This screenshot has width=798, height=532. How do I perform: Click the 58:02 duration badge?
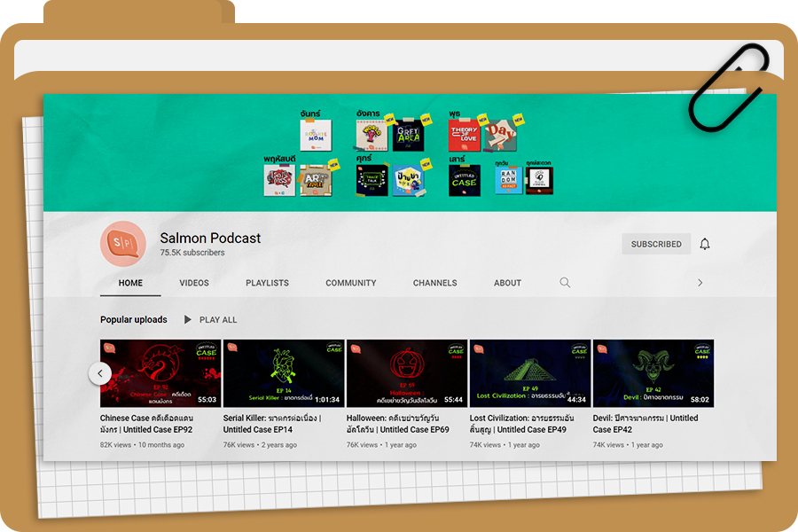point(700,400)
